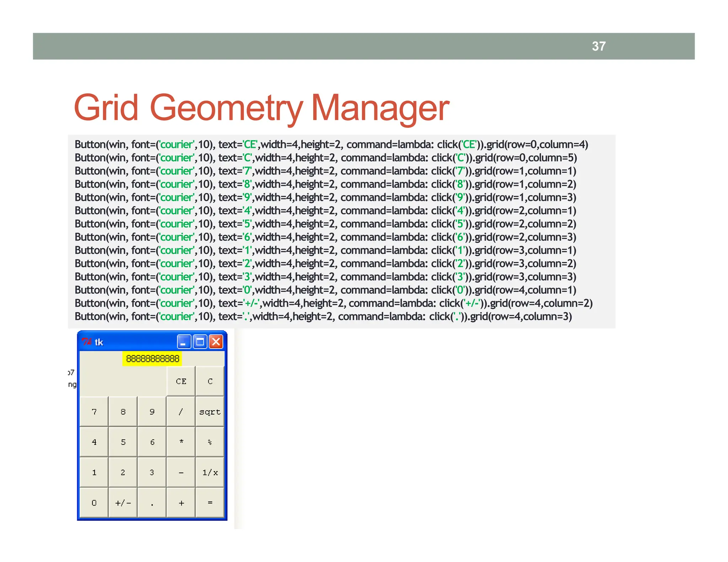Click the +/- sign toggle button
Screen dimensions: 728x562
[123, 503]
